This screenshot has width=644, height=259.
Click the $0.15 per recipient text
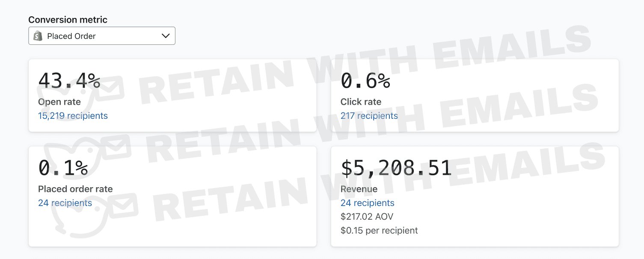379,231
